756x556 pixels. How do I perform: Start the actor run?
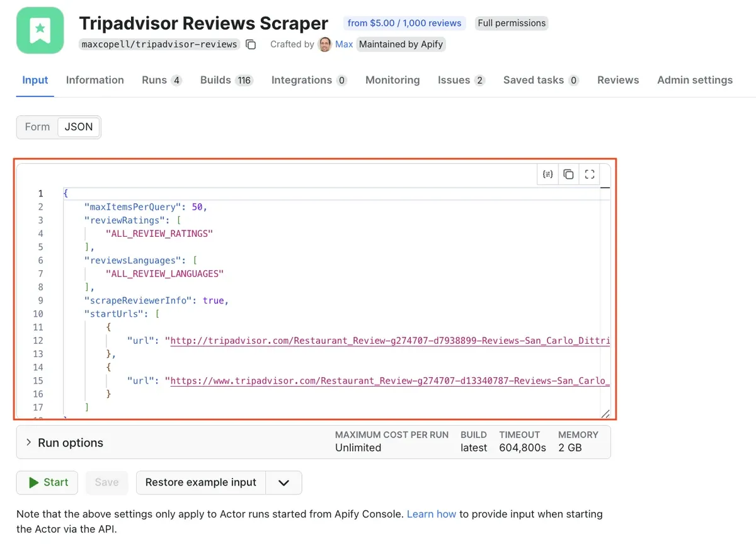tap(47, 482)
